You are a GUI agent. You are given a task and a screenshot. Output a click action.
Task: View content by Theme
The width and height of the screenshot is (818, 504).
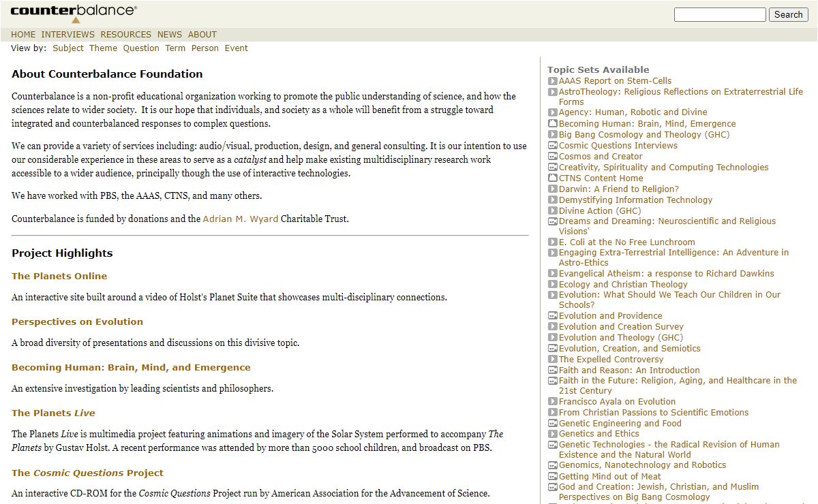click(104, 48)
